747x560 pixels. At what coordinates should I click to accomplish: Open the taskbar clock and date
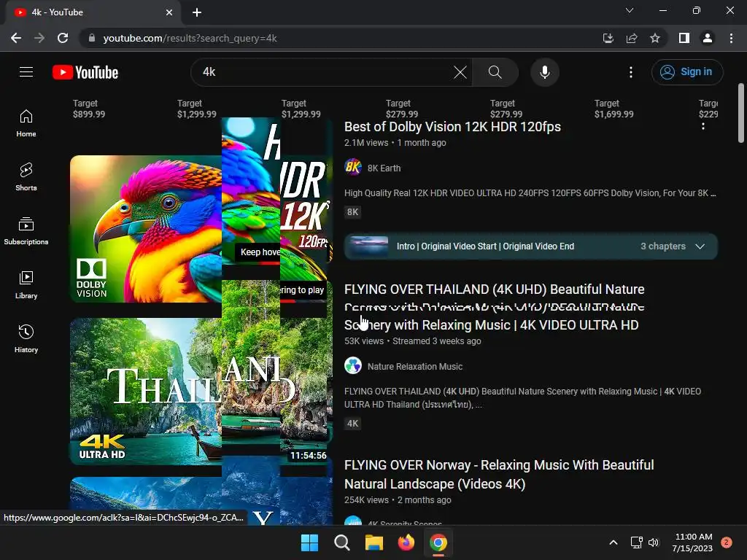click(692, 542)
